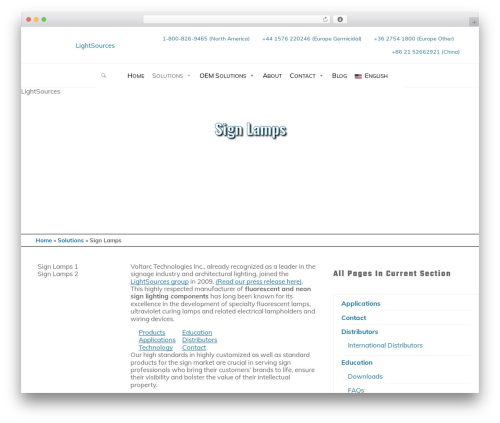Open the Distributors link in article body
500x423 pixels.
(199, 340)
